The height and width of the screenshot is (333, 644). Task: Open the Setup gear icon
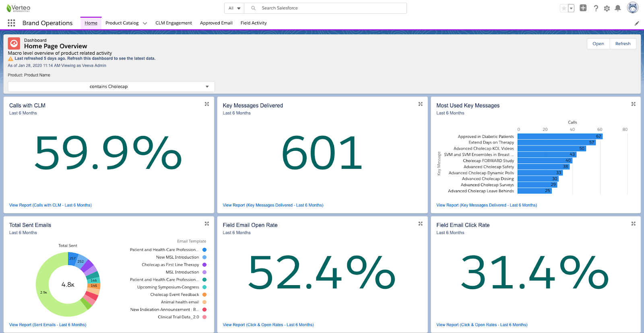(607, 8)
